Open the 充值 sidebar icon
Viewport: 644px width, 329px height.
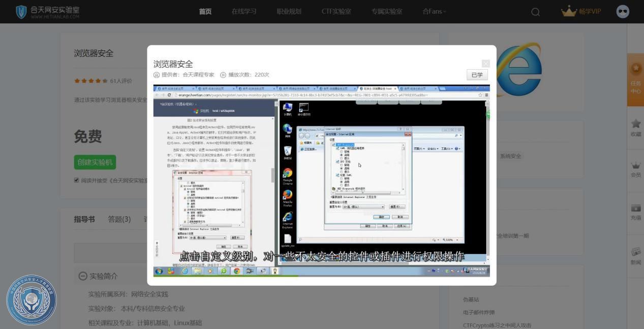pos(635,212)
